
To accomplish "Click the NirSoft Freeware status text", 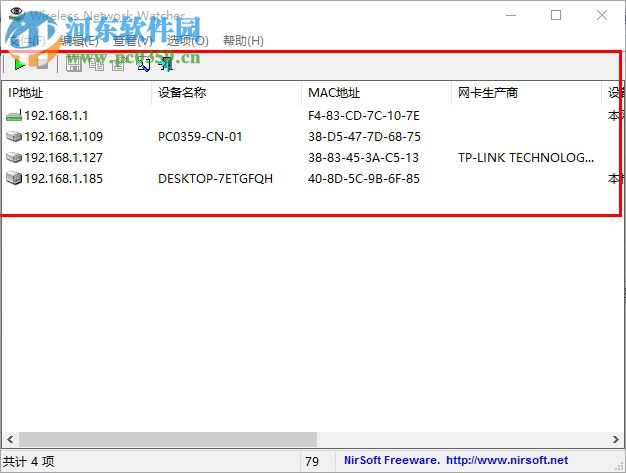I will click(391, 460).
